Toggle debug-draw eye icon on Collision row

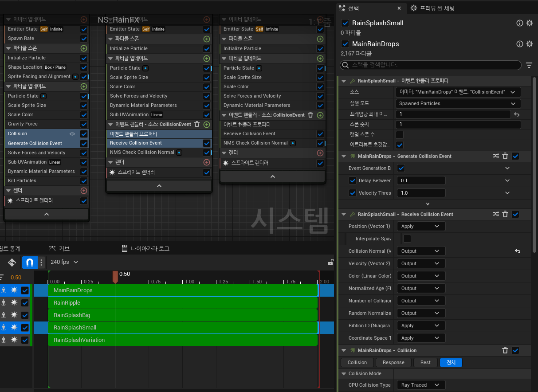point(72,133)
